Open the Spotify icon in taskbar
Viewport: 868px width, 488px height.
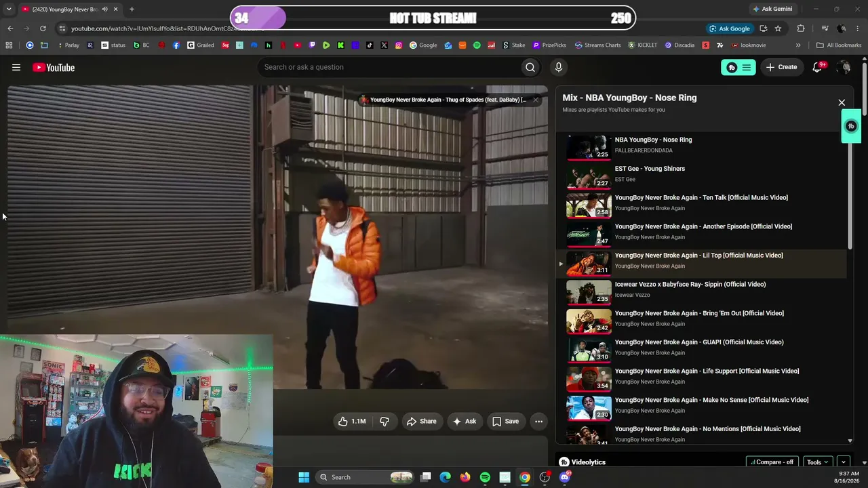coord(485,477)
